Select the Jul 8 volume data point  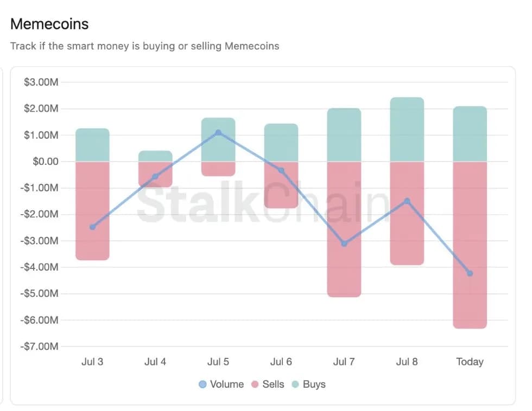[407, 201]
